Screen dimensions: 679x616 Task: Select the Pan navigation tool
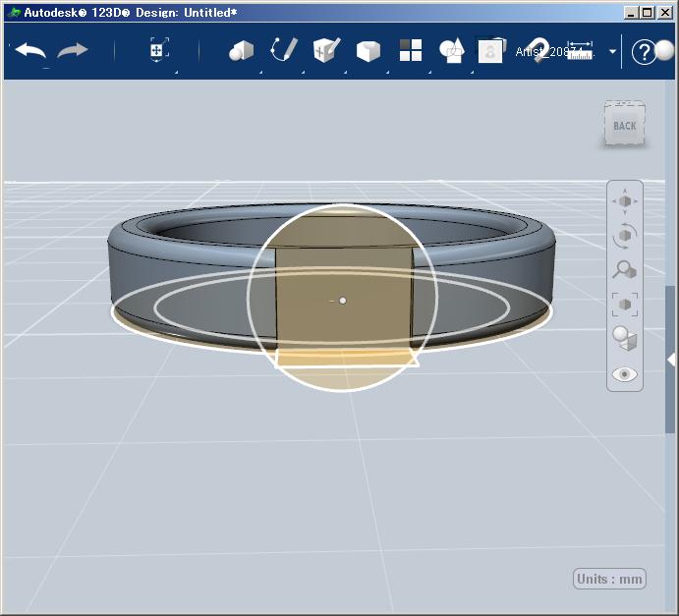point(625,201)
